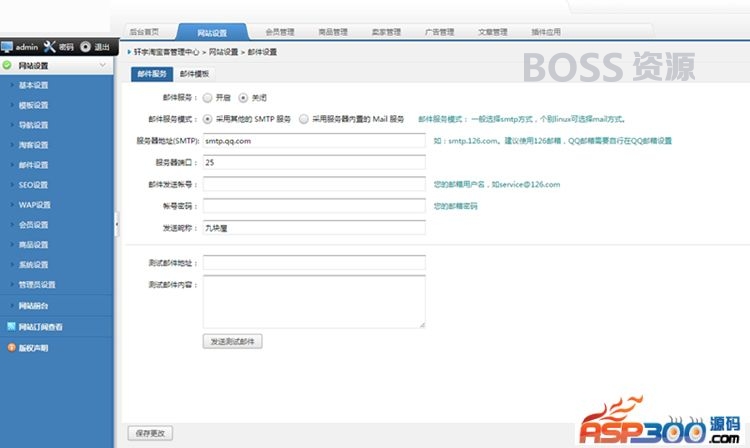Choose 采用其他的 SMTP 服务 mode
Image resolution: width=750 pixels, height=448 pixels.
pos(207,119)
